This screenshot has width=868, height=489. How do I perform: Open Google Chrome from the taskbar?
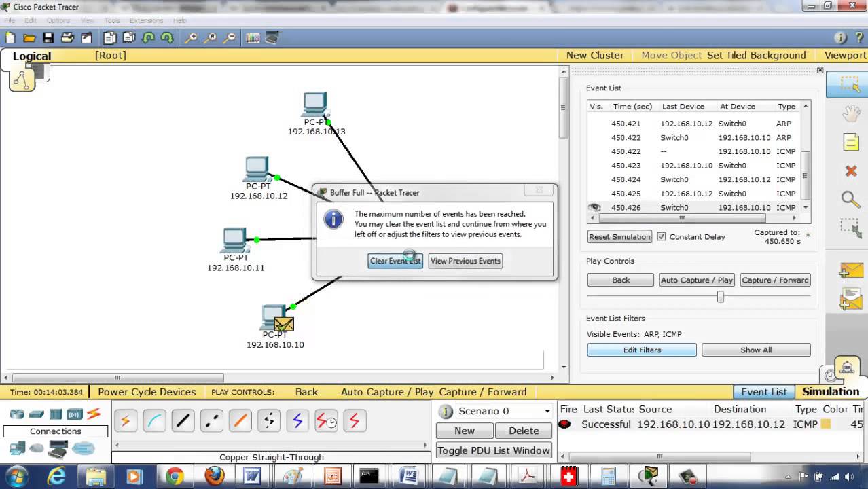[175, 477]
